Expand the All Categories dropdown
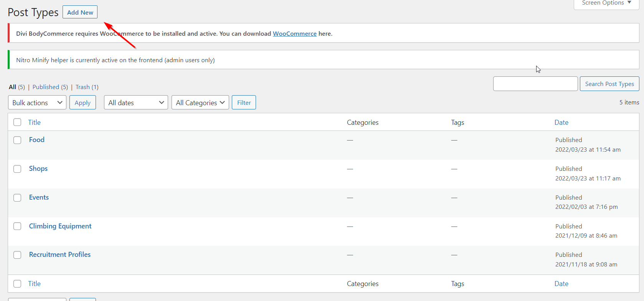 pos(200,103)
